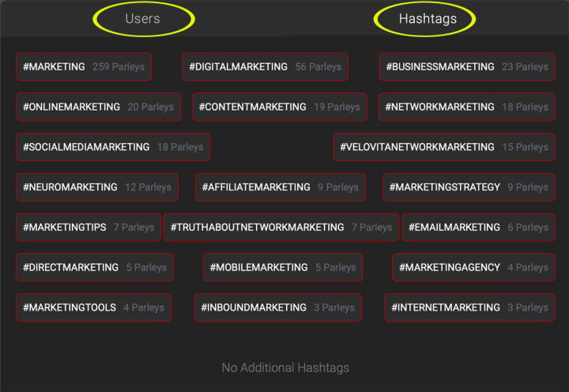Click the 'No Additional Hashtags' message
The image size is (569, 392).
[285, 367]
